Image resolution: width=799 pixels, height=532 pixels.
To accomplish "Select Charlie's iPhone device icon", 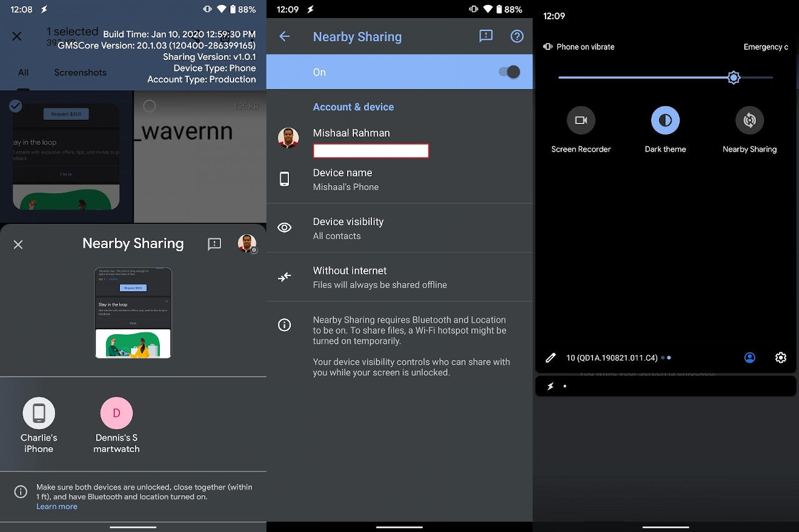I will coord(39,414).
